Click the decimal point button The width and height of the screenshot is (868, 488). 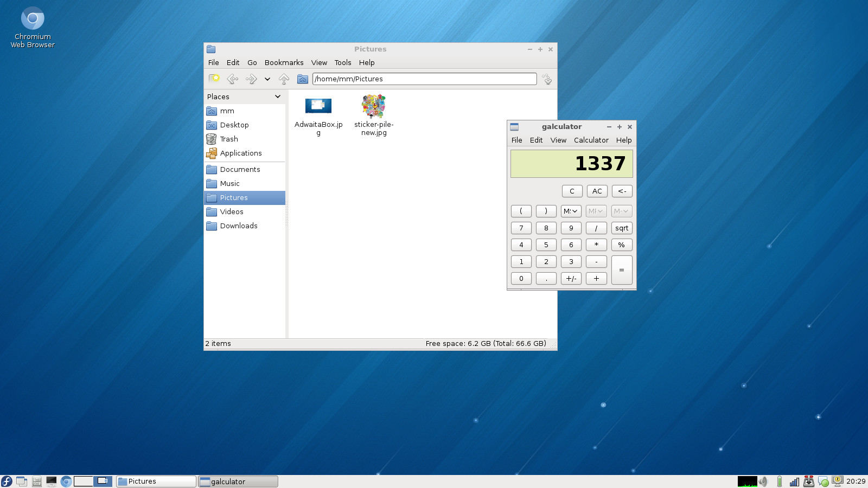click(x=546, y=278)
